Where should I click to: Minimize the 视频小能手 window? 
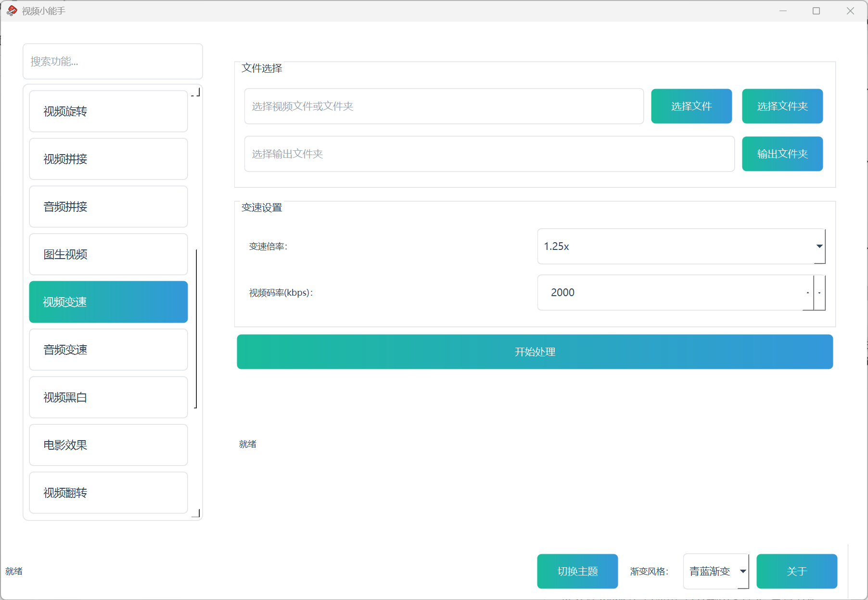(x=783, y=11)
